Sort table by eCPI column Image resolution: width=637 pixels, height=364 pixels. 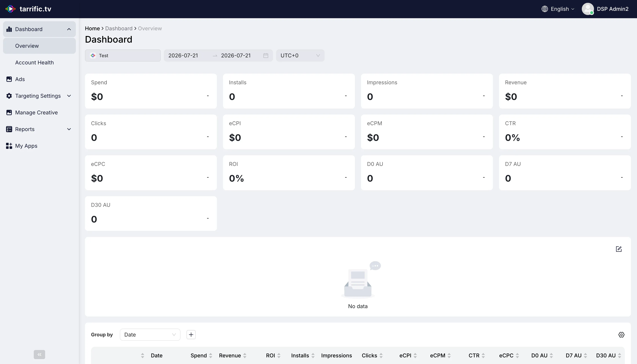[x=415, y=355]
